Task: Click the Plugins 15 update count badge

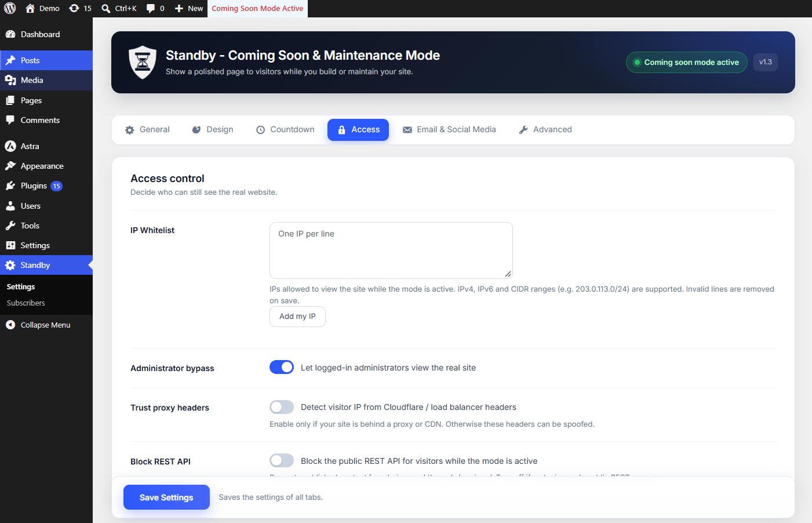Action: click(x=56, y=186)
